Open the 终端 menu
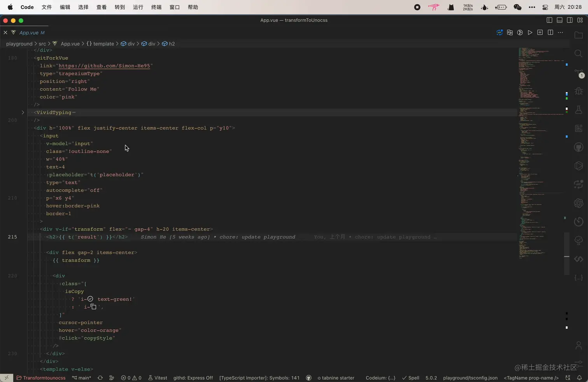 [x=156, y=7]
